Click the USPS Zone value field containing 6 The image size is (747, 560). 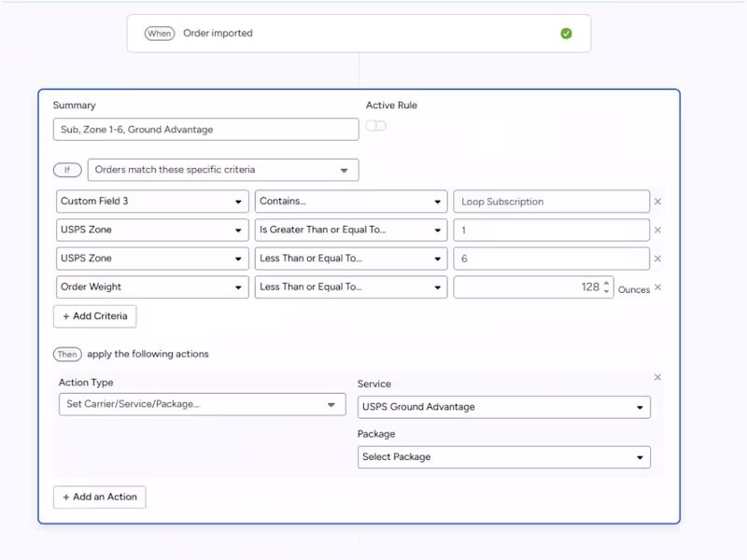(x=551, y=259)
